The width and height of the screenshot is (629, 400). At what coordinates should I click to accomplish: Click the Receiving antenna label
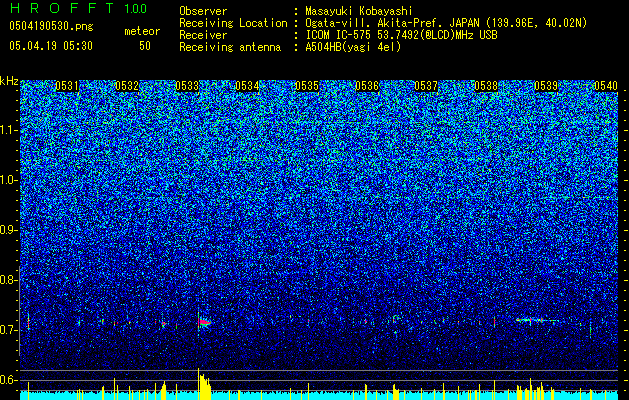pyautogui.click(x=230, y=47)
